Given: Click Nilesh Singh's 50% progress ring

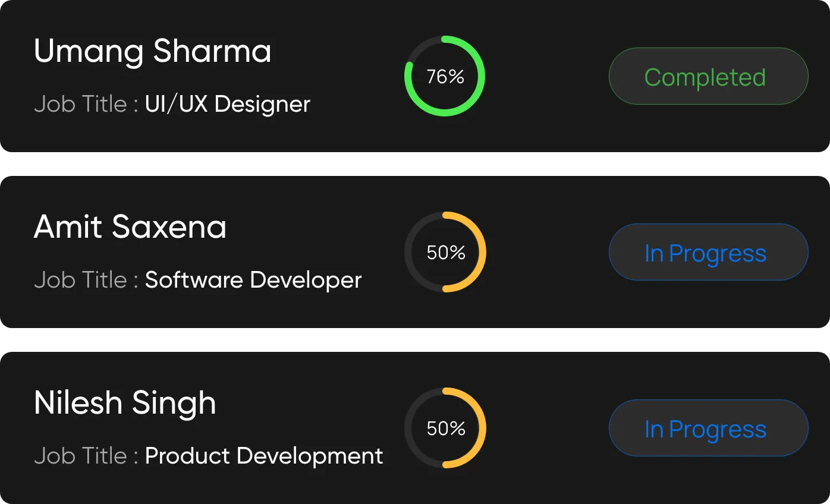Looking at the screenshot, I should point(482,429).
